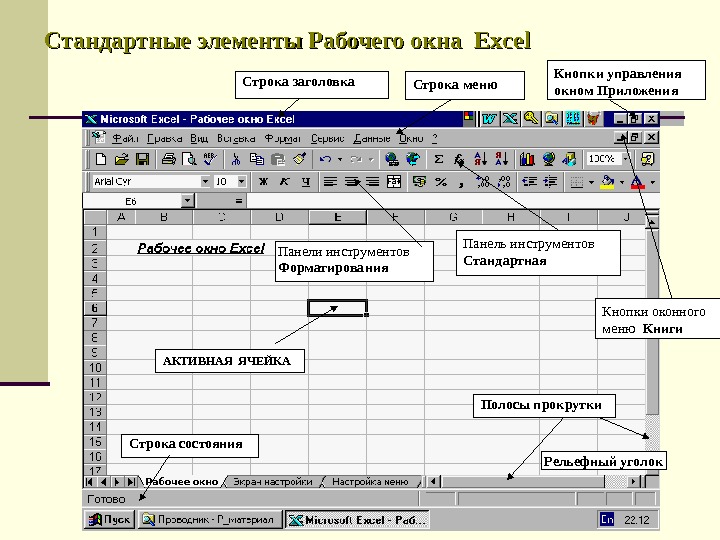The width and height of the screenshot is (720, 540).
Task: Apply the yellow Fill Color swatch
Action: [x=608, y=182]
